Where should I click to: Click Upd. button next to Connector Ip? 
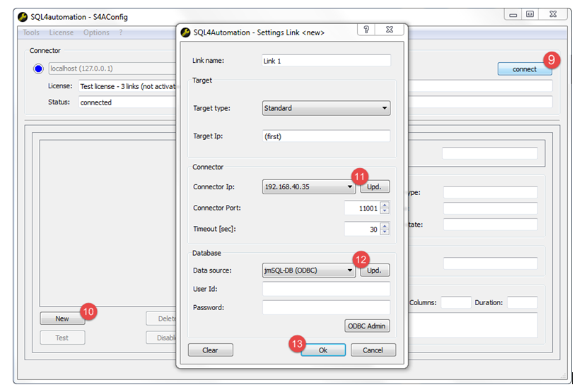(x=375, y=187)
